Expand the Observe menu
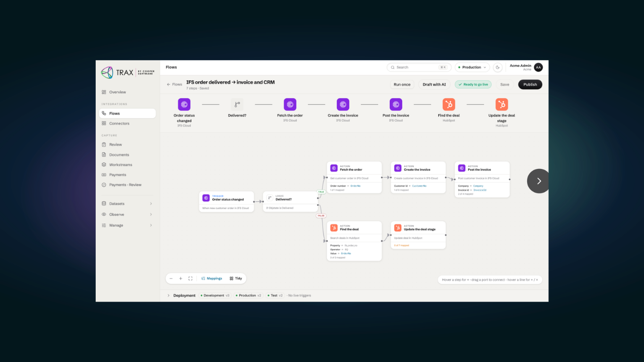The height and width of the screenshot is (362, 644). 127,214
